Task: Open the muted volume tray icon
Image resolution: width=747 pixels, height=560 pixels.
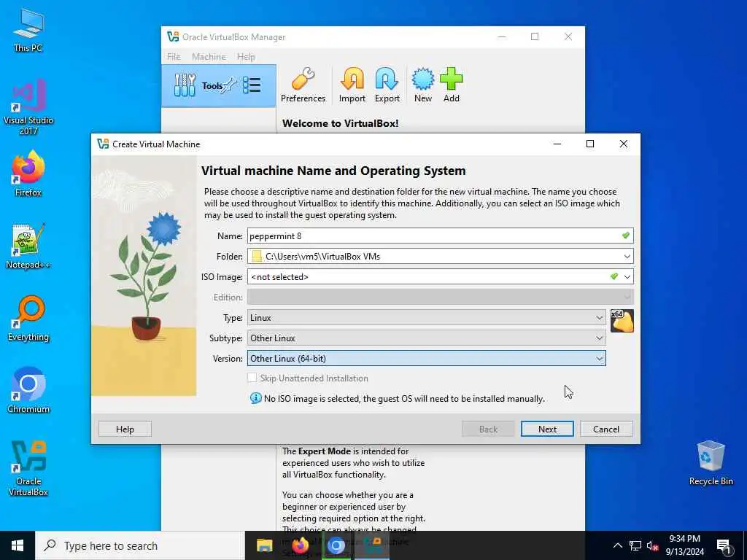Action: tap(652, 545)
